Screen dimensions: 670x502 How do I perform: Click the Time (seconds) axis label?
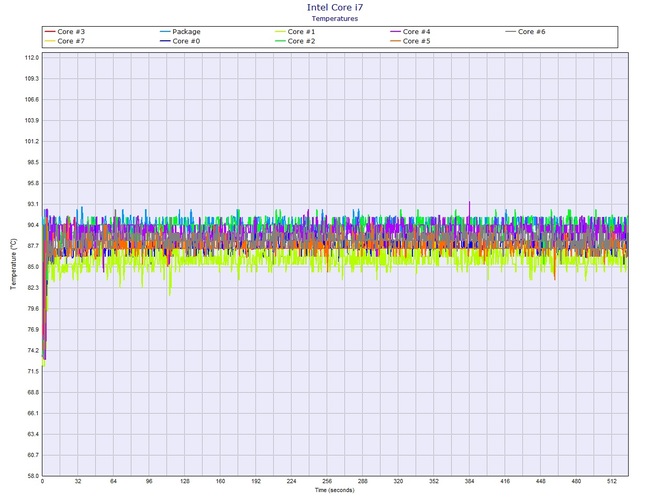335,490
